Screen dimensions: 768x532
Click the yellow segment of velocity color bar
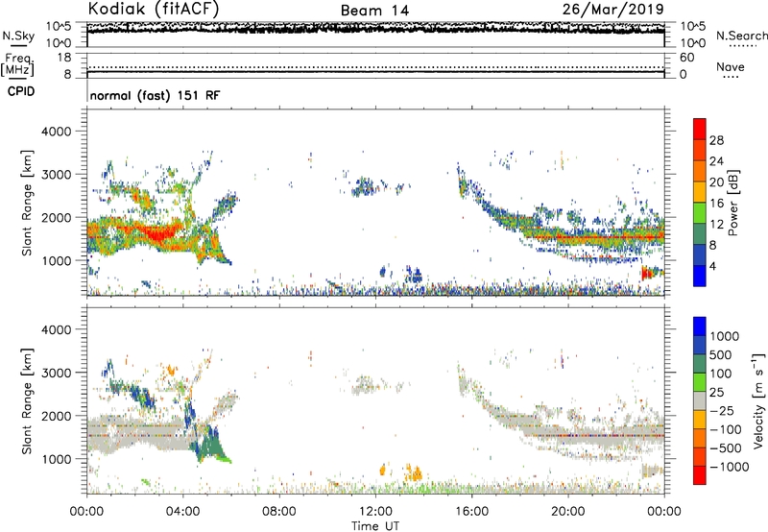pyautogui.click(x=700, y=419)
